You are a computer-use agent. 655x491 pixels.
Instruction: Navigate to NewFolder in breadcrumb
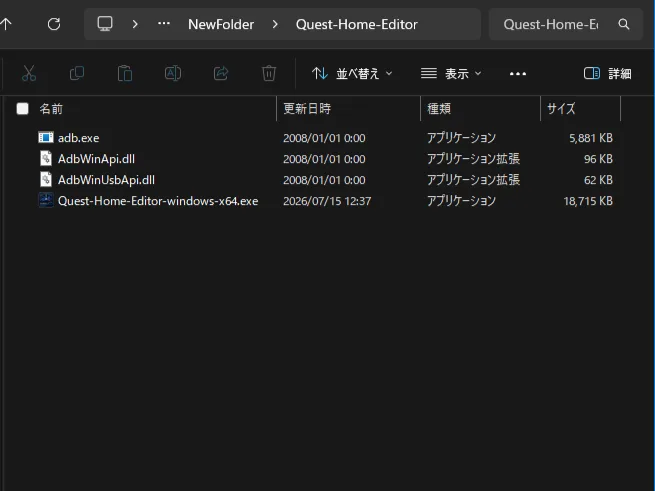221,24
